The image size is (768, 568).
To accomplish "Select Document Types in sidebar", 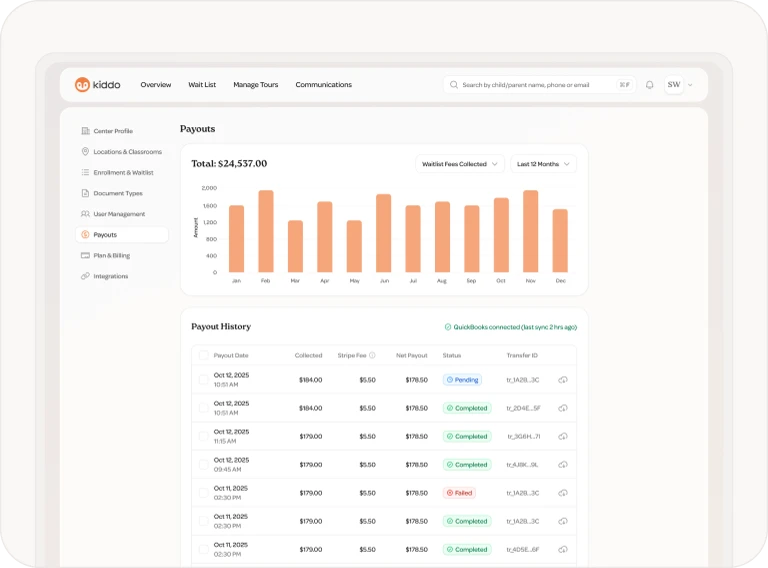I will 122,193.
